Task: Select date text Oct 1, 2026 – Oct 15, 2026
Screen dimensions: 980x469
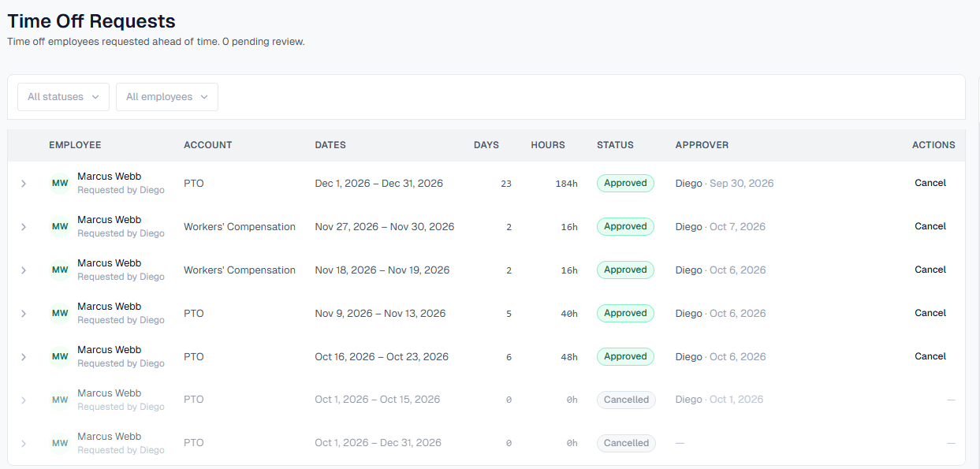Action: [x=378, y=400]
